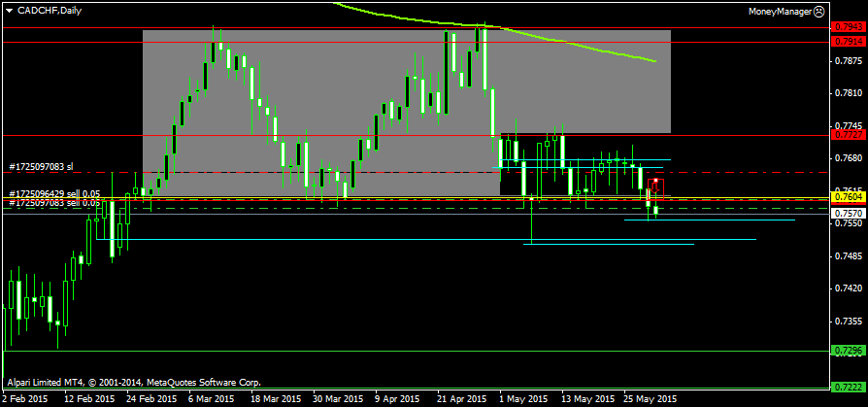Click the green 0.7296 price tag
Image resolution: width=868 pixels, height=407 pixels.
[x=848, y=351]
